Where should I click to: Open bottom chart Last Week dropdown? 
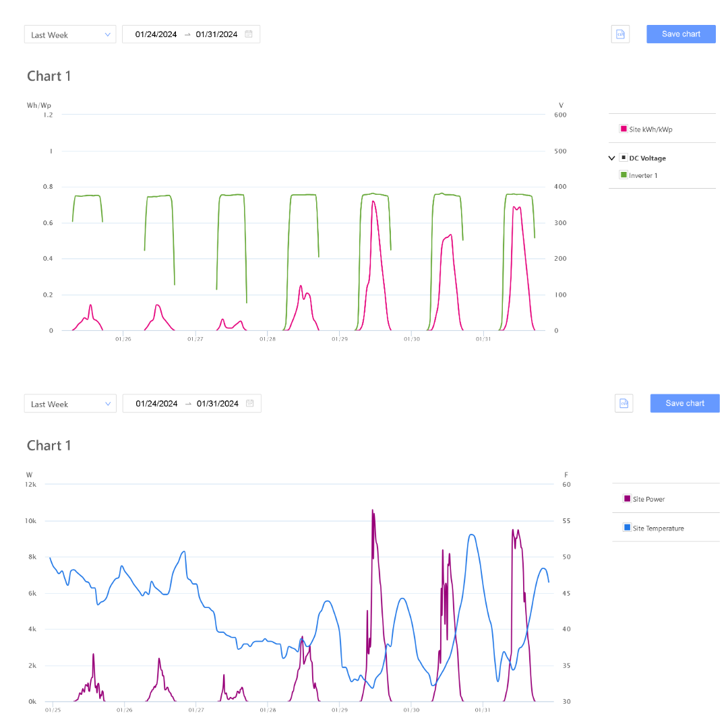(x=70, y=404)
